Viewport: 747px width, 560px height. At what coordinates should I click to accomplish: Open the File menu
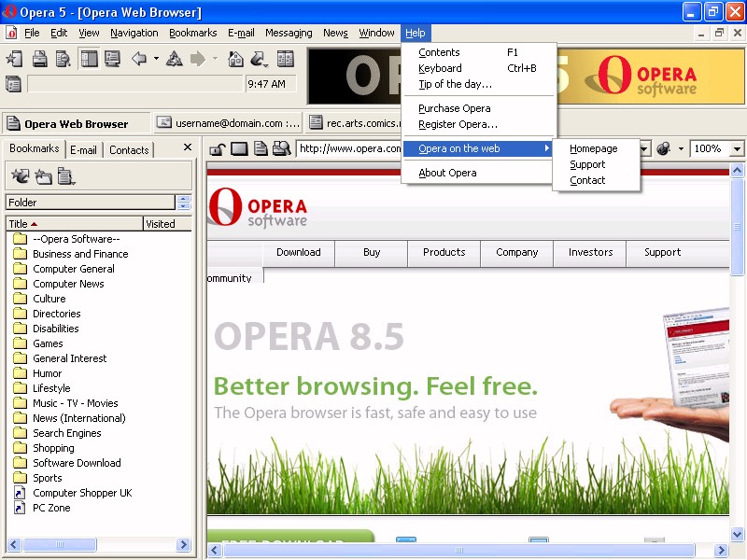pos(32,33)
